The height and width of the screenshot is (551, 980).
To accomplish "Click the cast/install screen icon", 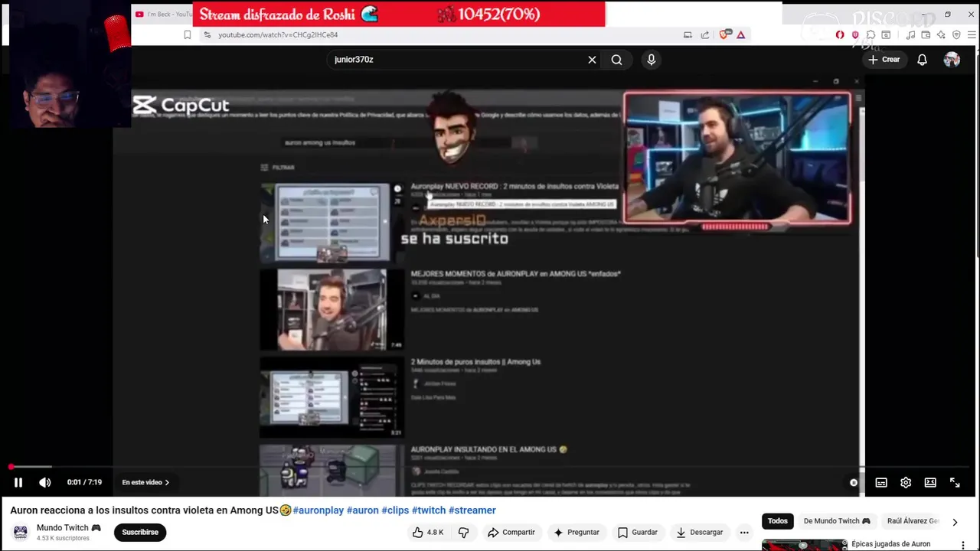I will point(688,34).
